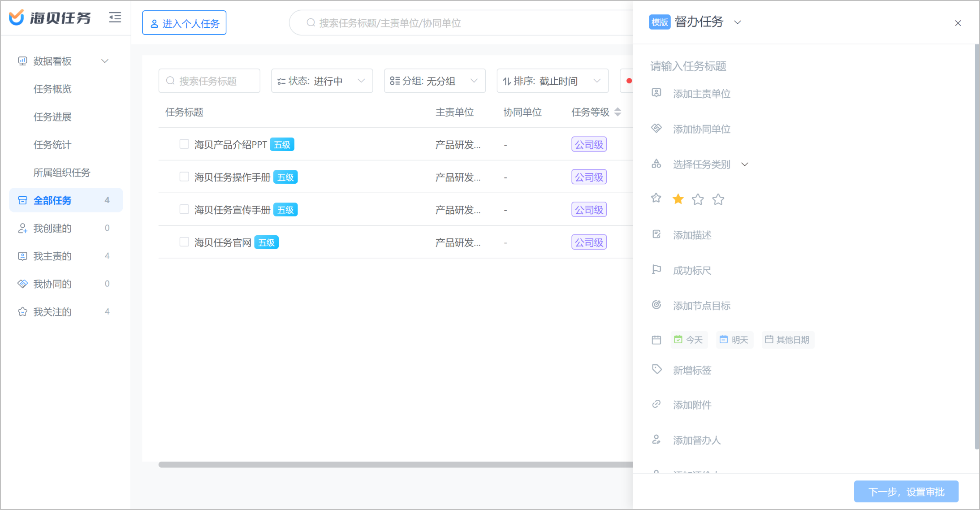980x510 pixels.
Task: Open the 海贝任务操作手册 task title
Action: point(232,177)
